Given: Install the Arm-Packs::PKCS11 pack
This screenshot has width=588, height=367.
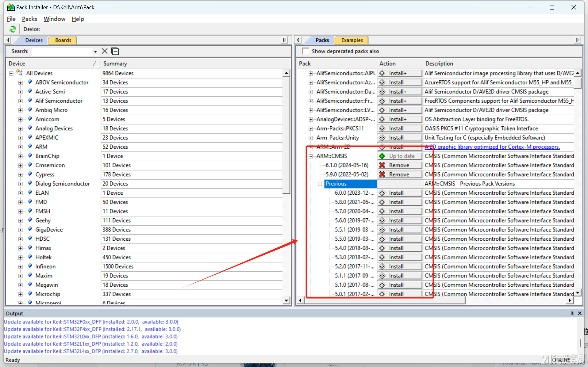Looking at the screenshot, I should click(400, 128).
